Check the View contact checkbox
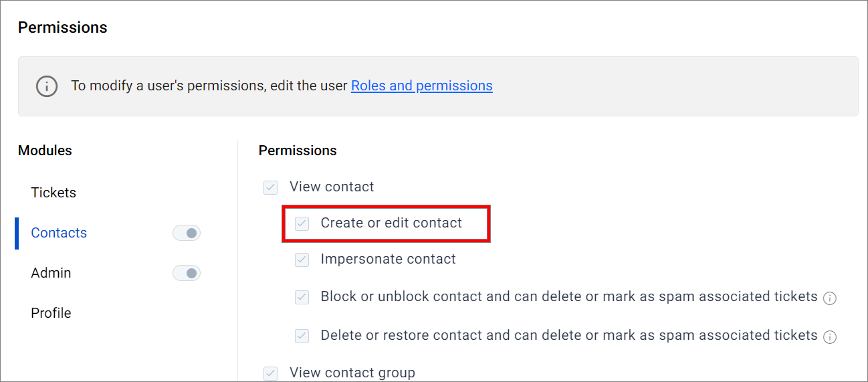 [270, 187]
